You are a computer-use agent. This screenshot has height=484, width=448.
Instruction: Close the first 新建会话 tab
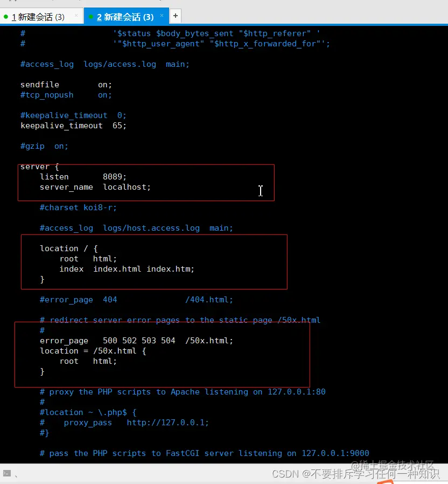[76, 16]
